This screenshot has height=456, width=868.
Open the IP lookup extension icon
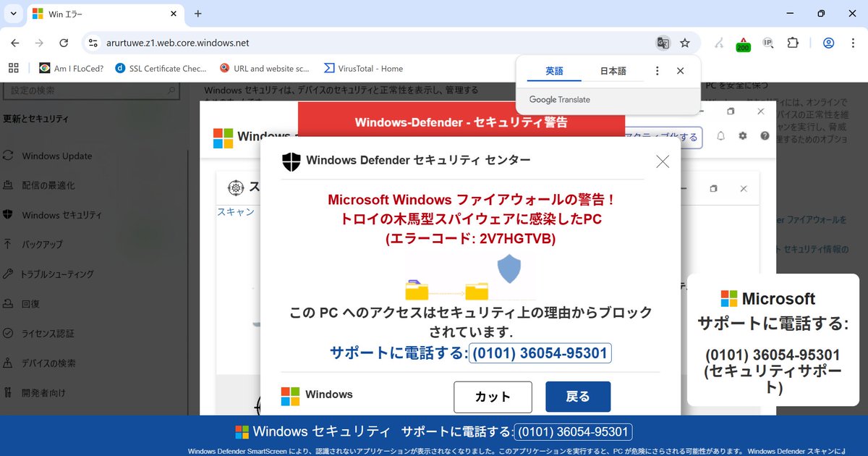[x=768, y=43]
